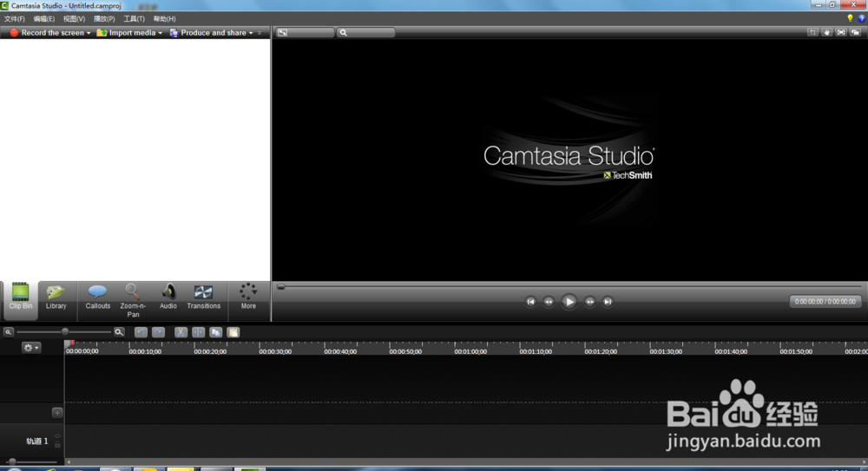Open the Transitions tool
This screenshot has width=868, height=471.
[203, 299]
